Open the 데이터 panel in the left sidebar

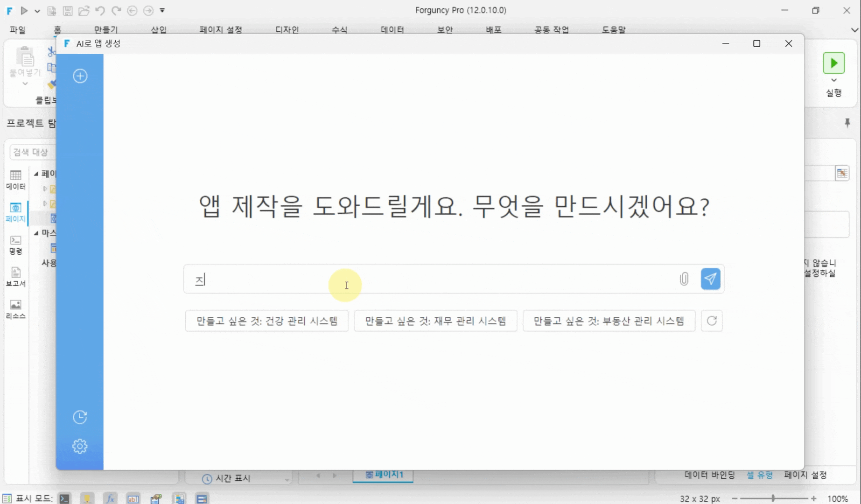pyautogui.click(x=16, y=180)
